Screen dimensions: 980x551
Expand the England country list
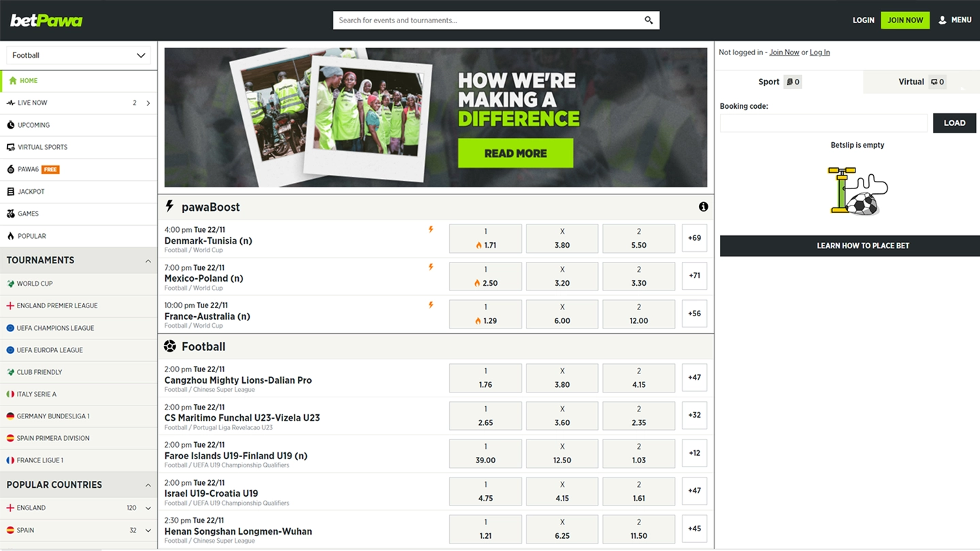pos(148,508)
